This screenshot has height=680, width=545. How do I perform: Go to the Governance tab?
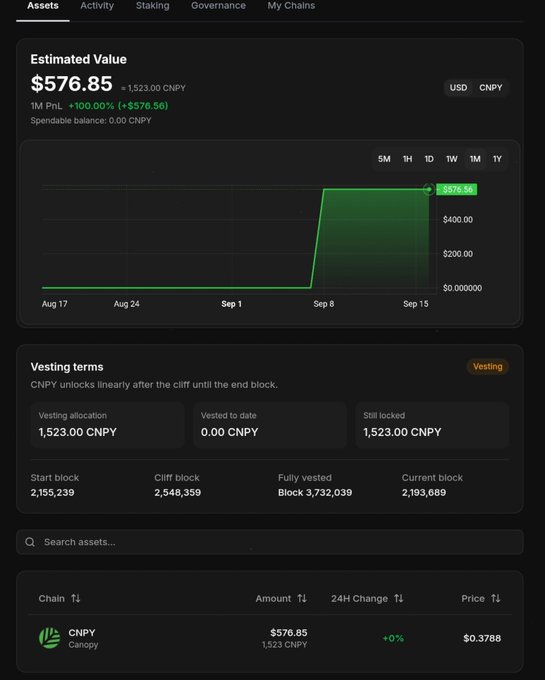(219, 6)
